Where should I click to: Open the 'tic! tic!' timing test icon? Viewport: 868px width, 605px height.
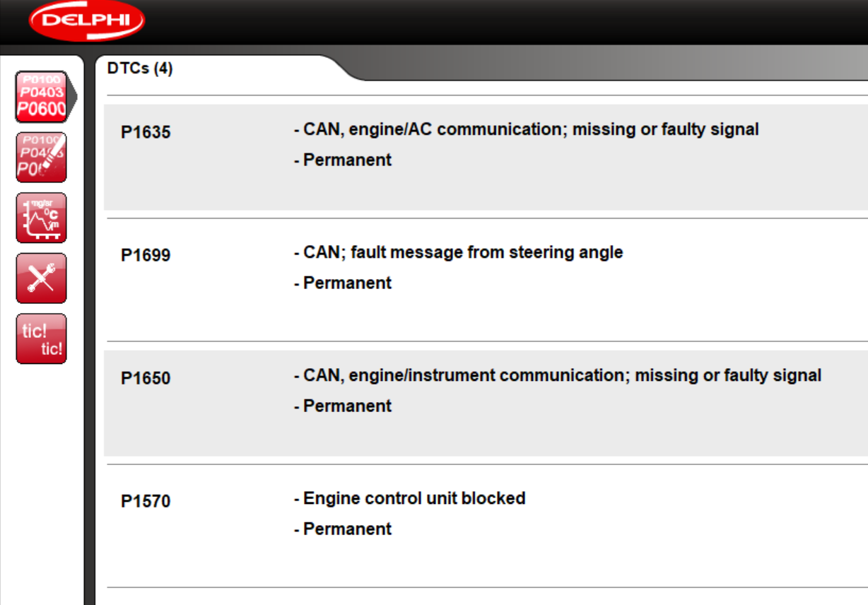[x=41, y=338]
